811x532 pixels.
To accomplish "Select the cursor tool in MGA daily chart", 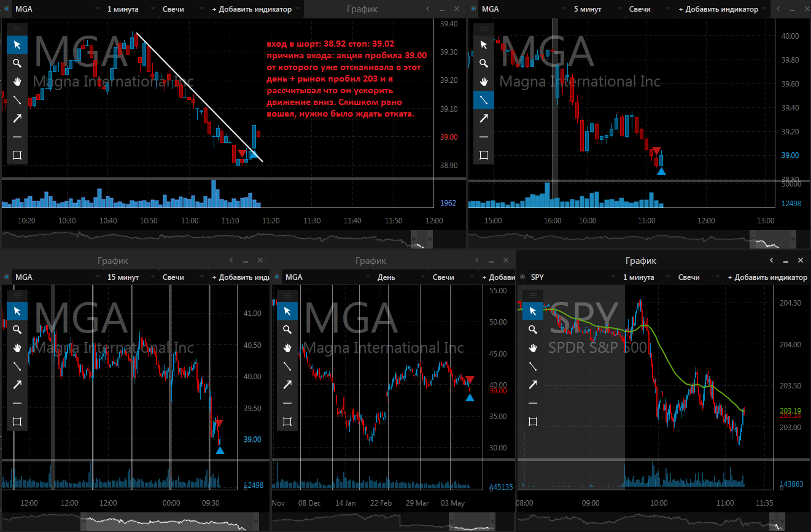I will 287,311.
